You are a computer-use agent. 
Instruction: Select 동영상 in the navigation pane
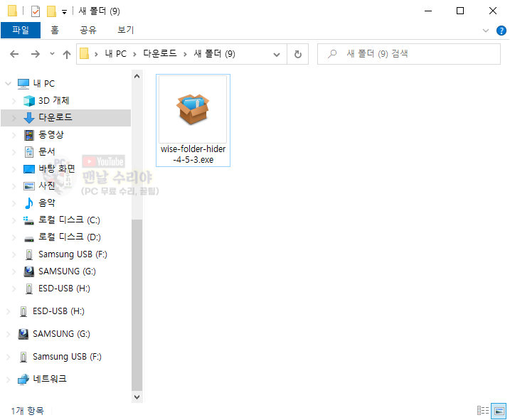[x=51, y=134]
